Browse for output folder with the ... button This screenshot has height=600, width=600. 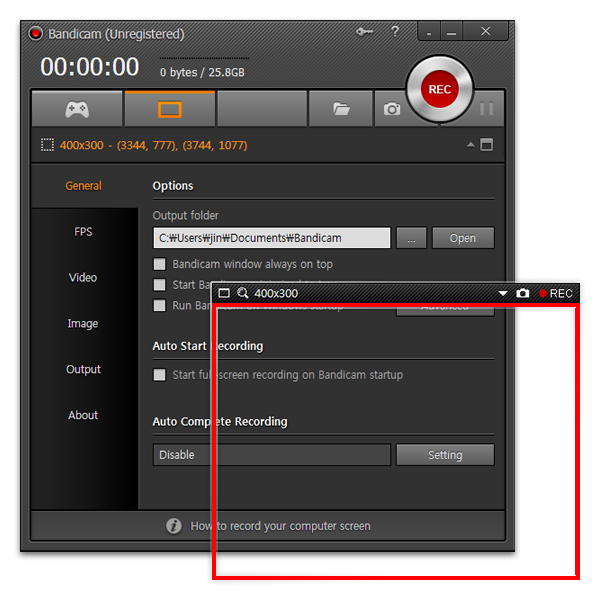point(411,238)
